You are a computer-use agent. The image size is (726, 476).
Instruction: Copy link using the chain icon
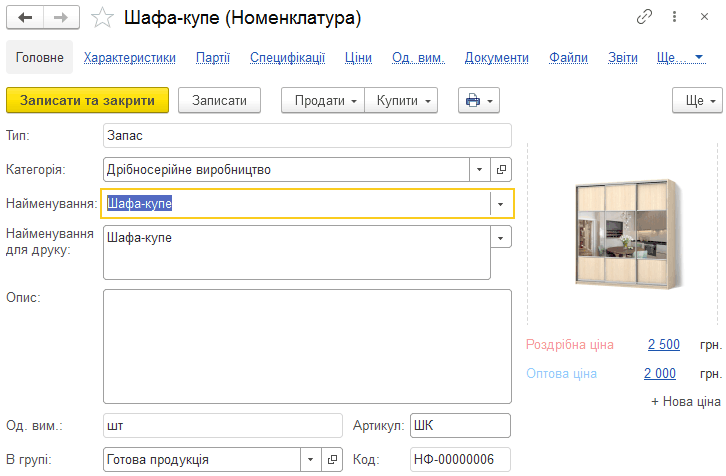point(644,17)
